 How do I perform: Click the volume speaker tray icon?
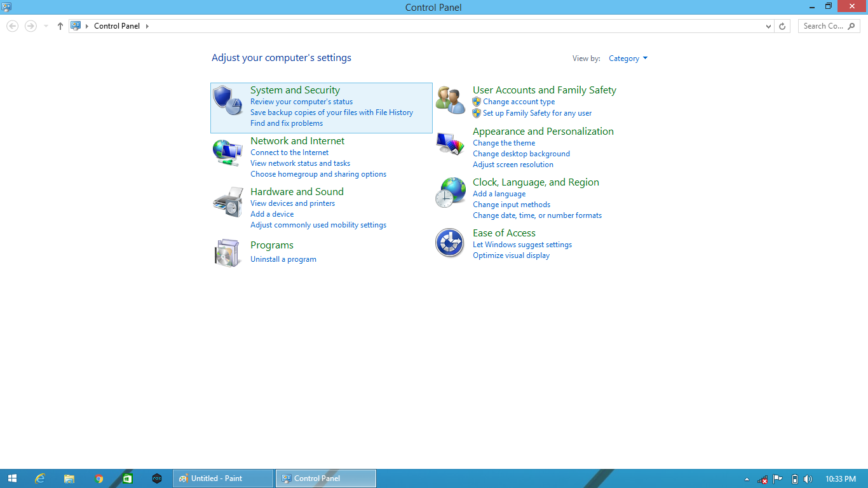808,479
